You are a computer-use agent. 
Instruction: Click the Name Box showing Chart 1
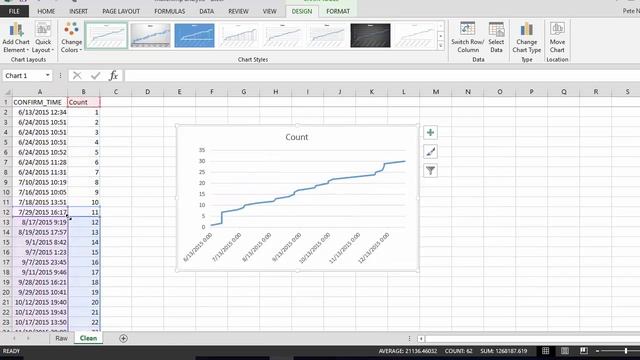pos(23,76)
